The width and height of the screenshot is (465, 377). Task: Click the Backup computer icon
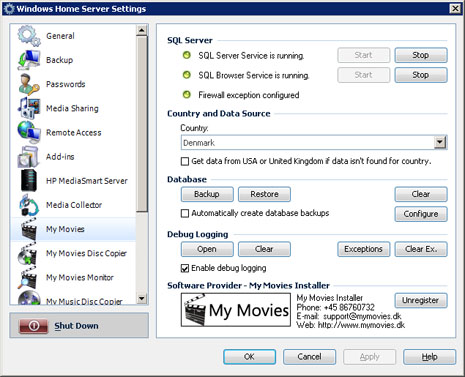pyautogui.click(x=29, y=60)
